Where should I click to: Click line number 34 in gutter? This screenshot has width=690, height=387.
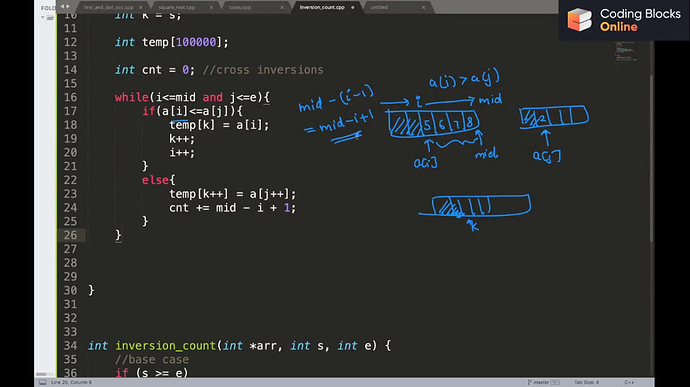(70, 346)
